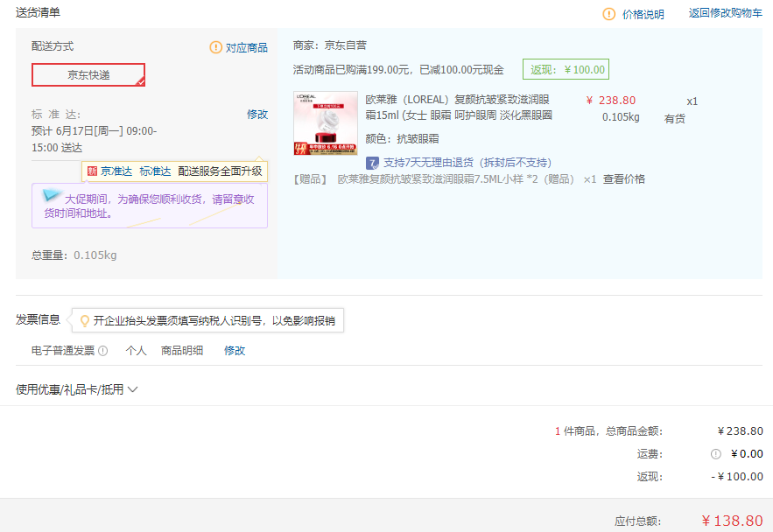Open the 京准达 link
The height and width of the screenshot is (532, 773).
pyautogui.click(x=116, y=171)
